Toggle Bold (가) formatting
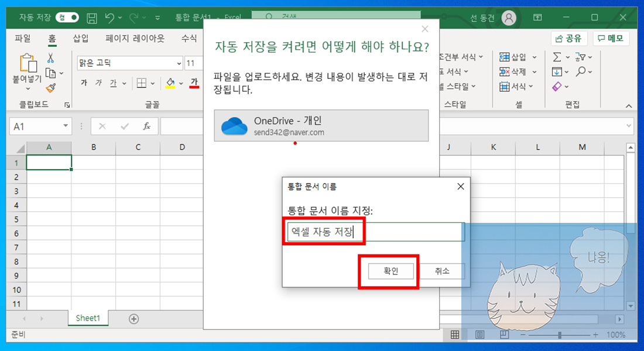Image resolution: width=644 pixels, height=351 pixels. click(84, 83)
